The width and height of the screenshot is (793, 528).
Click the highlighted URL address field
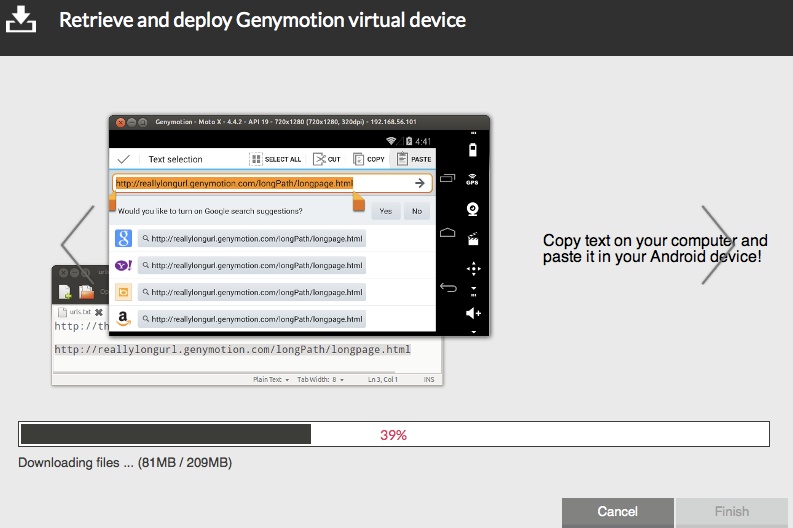pos(260,183)
